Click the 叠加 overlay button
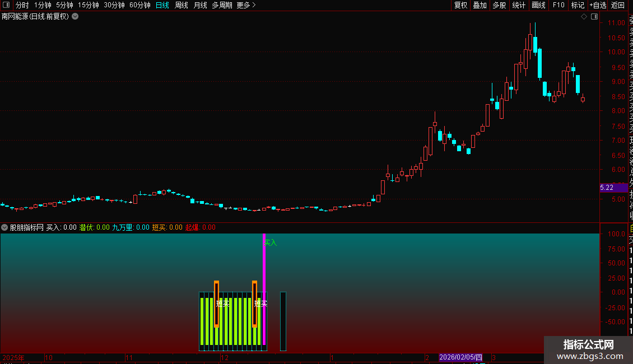This screenshot has height=364, width=633. (x=480, y=5)
